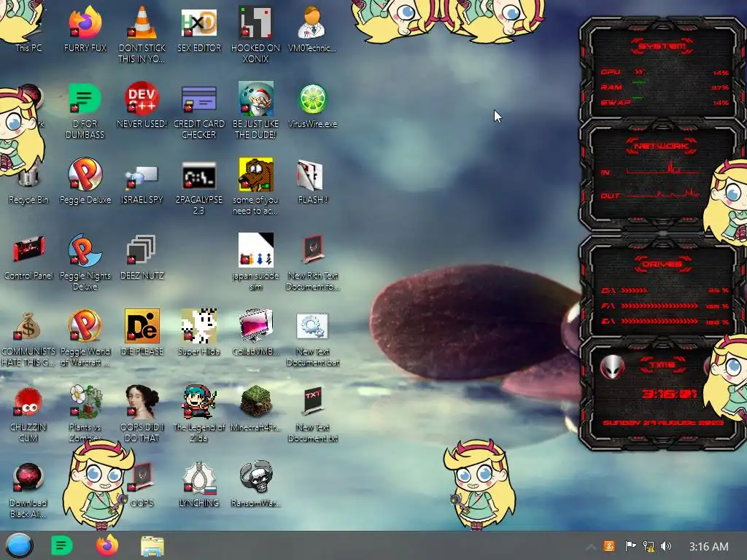
Task: Open the RansomWar skull icon
Action: (x=256, y=477)
